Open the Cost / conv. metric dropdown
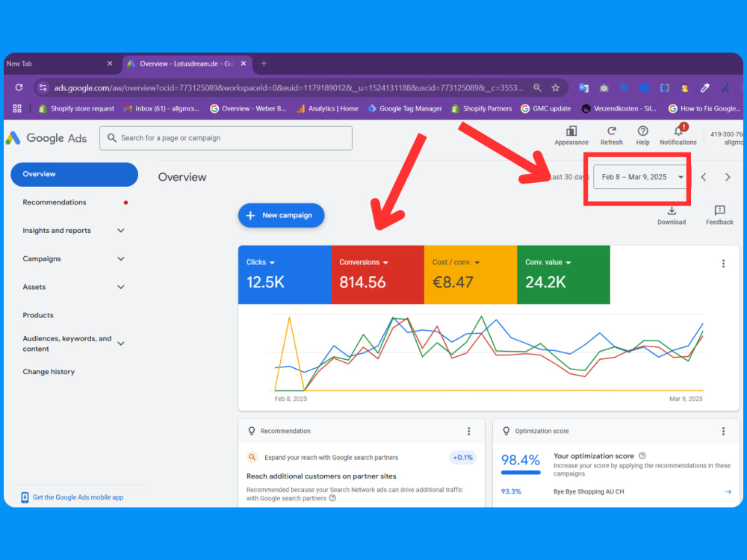 [x=456, y=262]
